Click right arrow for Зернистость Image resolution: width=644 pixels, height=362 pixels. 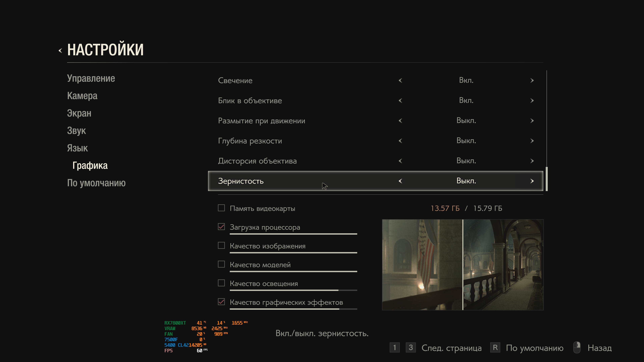532,181
